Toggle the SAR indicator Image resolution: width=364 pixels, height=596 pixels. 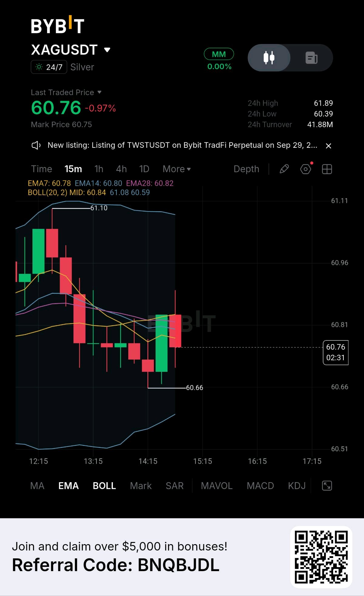[175, 486]
